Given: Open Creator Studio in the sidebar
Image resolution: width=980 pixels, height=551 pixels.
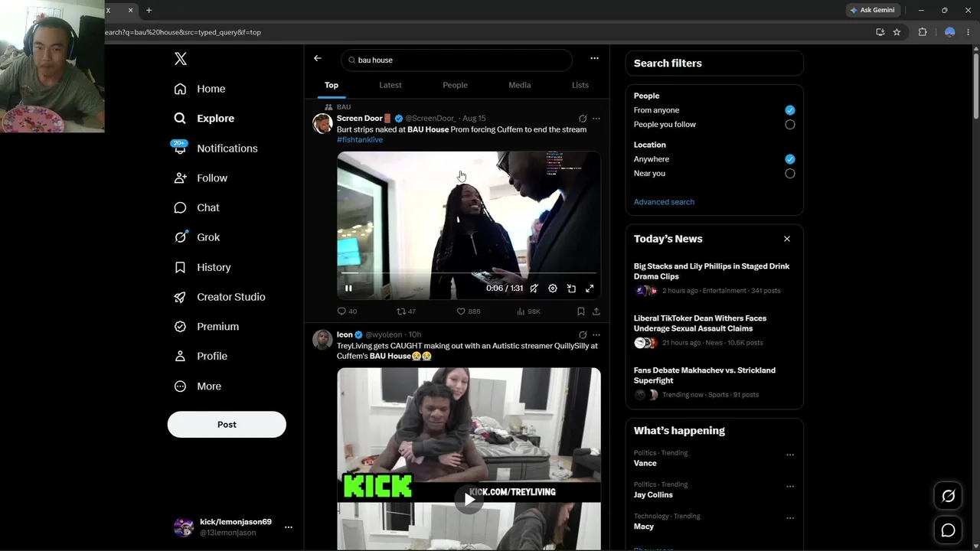Looking at the screenshot, I should (x=220, y=297).
